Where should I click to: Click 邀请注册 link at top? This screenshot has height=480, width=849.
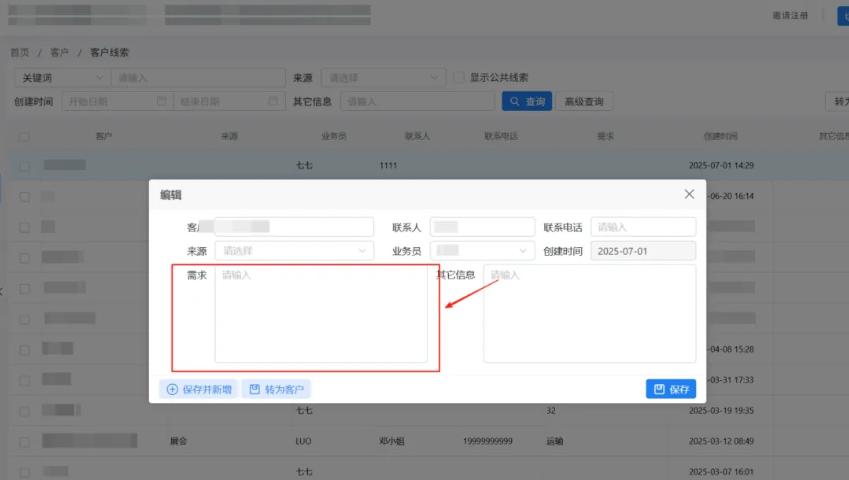click(791, 16)
